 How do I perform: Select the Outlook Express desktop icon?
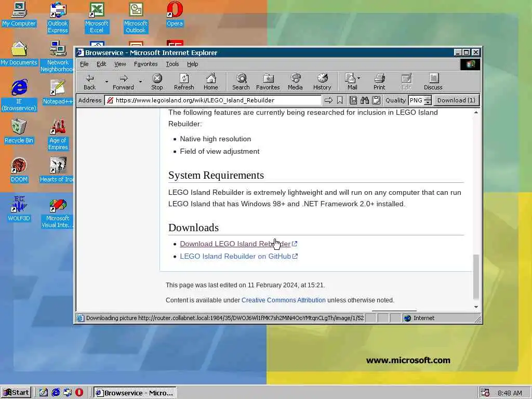click(58, 18)
